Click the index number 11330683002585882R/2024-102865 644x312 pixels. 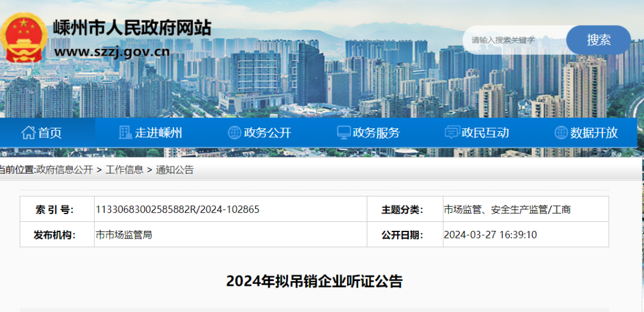(178, 209)
